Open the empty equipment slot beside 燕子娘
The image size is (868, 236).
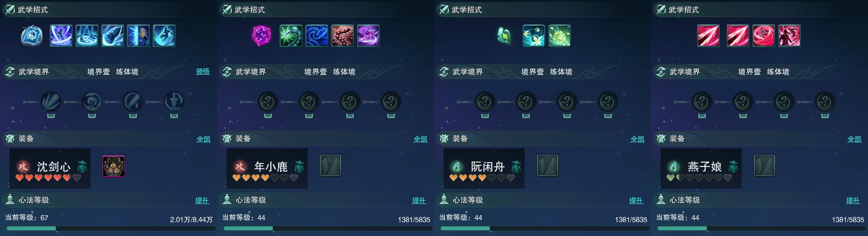(765, 166)
